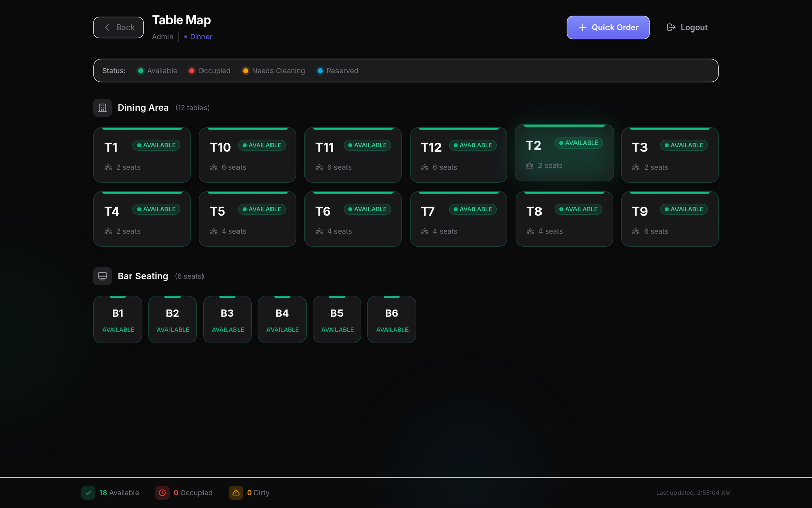Click the seats icon on table T7
This screenshot has height=508, width=812.
pos(425,231)
